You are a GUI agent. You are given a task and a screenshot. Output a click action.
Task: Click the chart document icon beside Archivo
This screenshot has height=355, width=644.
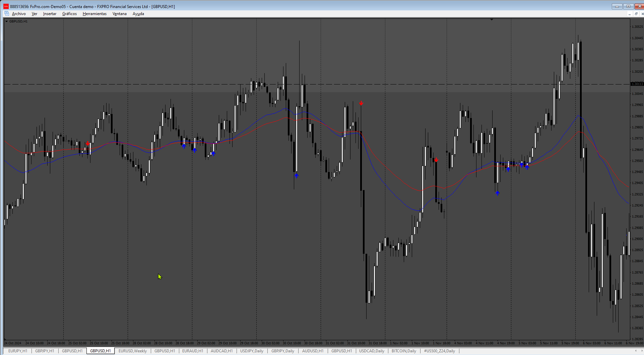(7, 14)
